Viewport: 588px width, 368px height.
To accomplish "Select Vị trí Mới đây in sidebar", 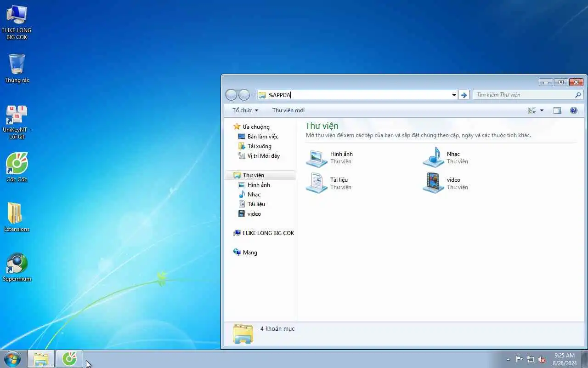I will click(259, 156).
